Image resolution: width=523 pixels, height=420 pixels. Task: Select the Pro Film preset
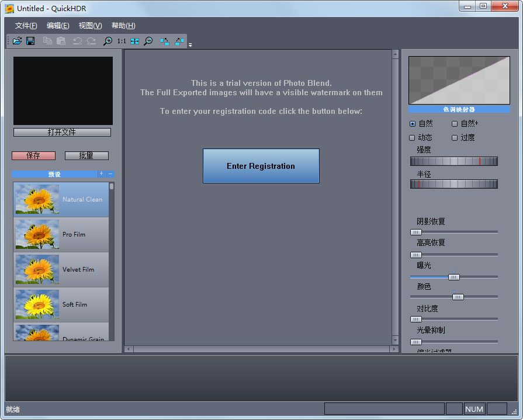61,234
